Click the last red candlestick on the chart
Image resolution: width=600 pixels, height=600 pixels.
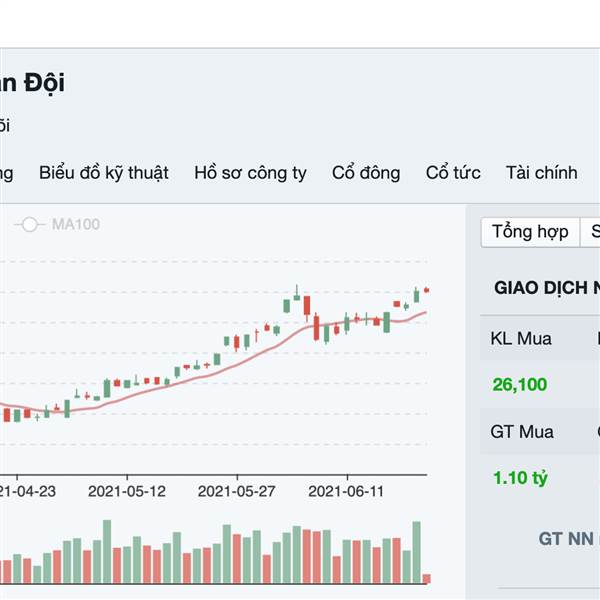[x=427, y=290]
